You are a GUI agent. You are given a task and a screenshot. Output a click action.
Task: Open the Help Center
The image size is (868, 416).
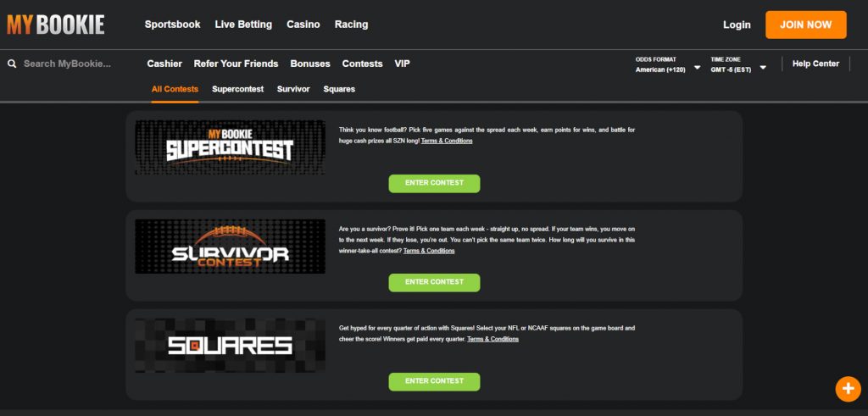pos(815,64)
